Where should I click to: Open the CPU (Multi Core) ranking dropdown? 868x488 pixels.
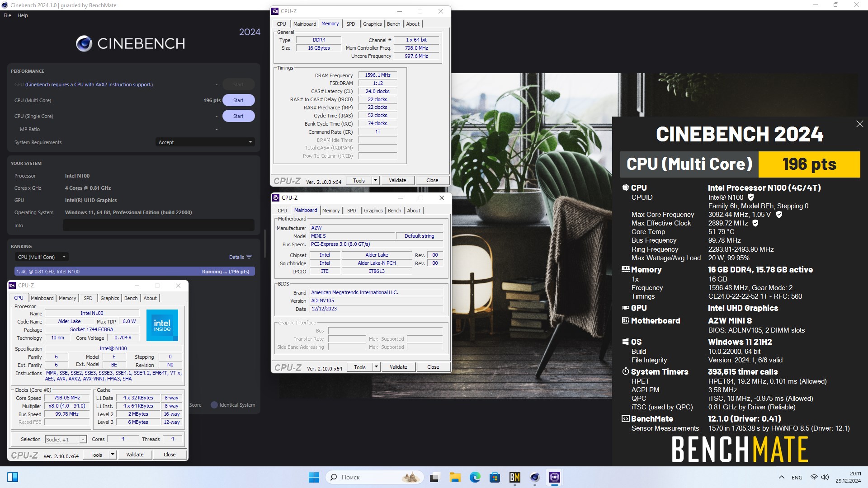[41, 257]
